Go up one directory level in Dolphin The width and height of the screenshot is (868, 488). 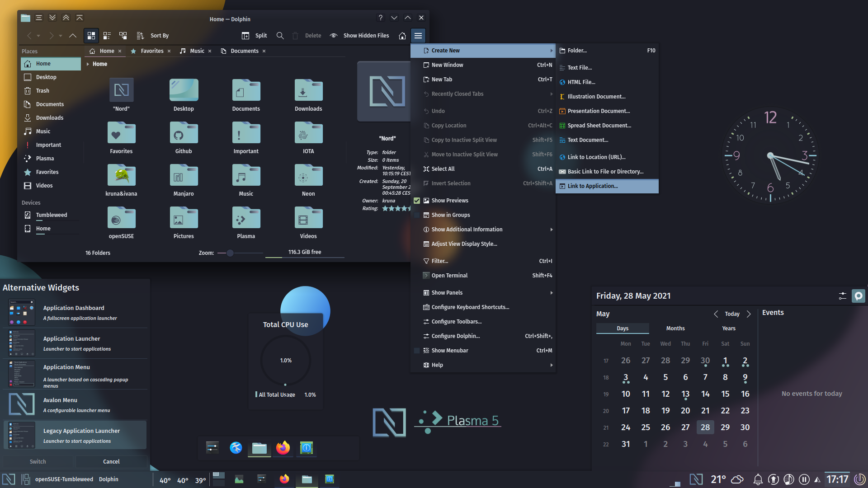pos(72,35)
